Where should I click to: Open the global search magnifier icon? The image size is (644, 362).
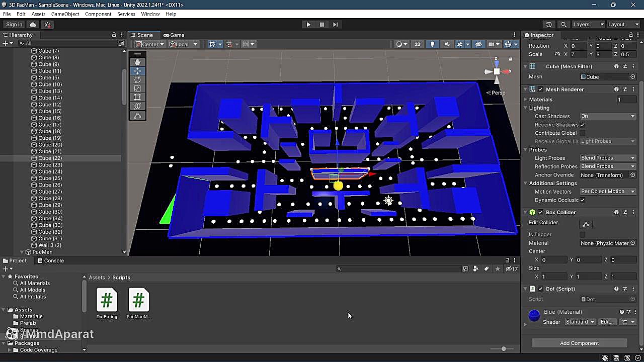pyautogui.click(x=563, y=24)
